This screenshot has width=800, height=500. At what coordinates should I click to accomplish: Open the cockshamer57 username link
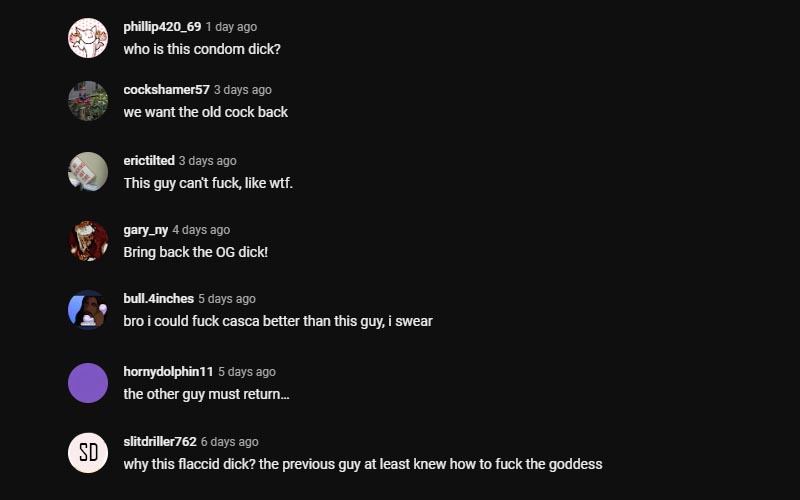[166, 89]
